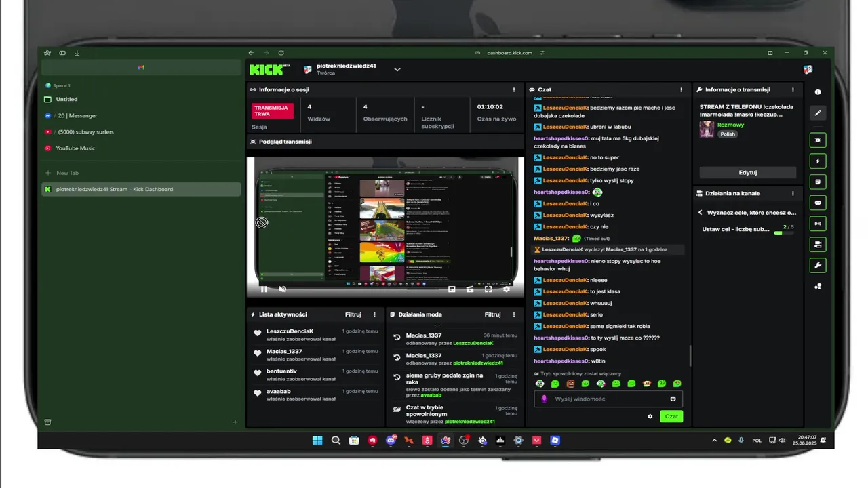Expand the piotrekniedzwiedz41 channel dropdown
The width and height of the screenshot is (868, 488).
pyautogui.click(x=397, y=69)
